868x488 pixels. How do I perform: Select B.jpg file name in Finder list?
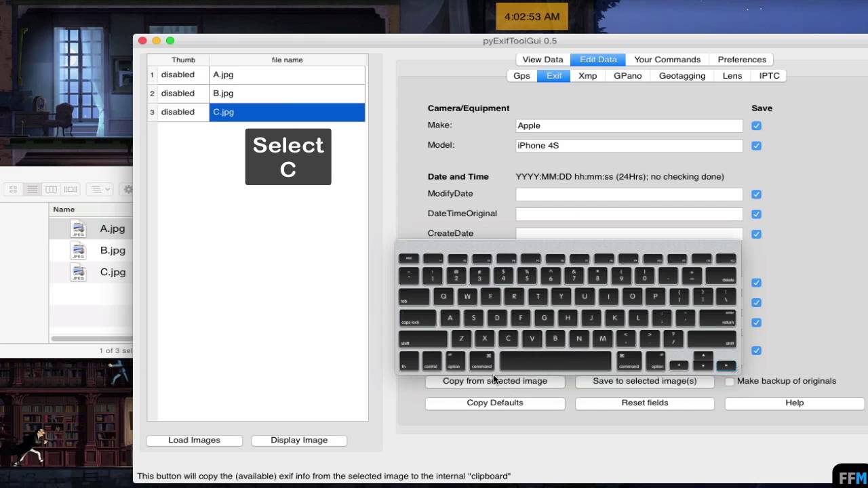[x=113, y=251]
